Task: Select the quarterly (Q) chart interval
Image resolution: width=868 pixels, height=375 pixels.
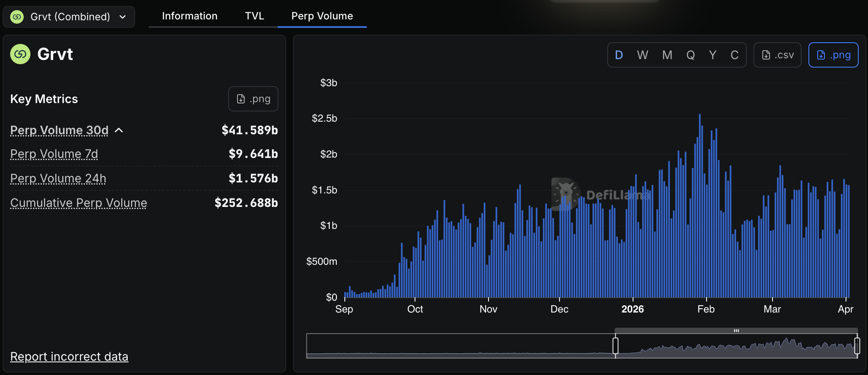Action: [x=691, y=55]
